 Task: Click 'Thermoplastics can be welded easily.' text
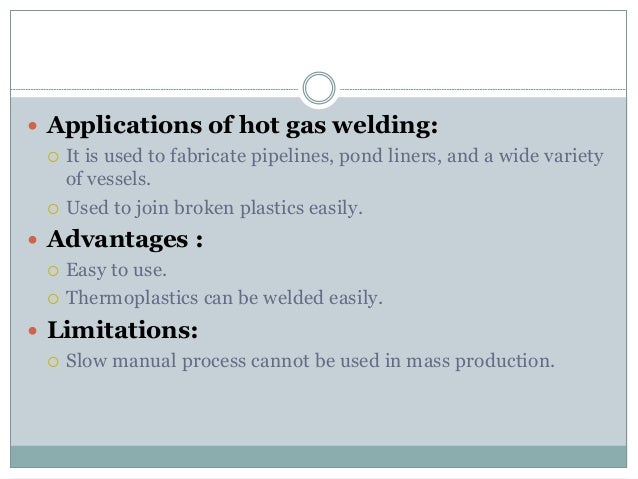[224, 298]
